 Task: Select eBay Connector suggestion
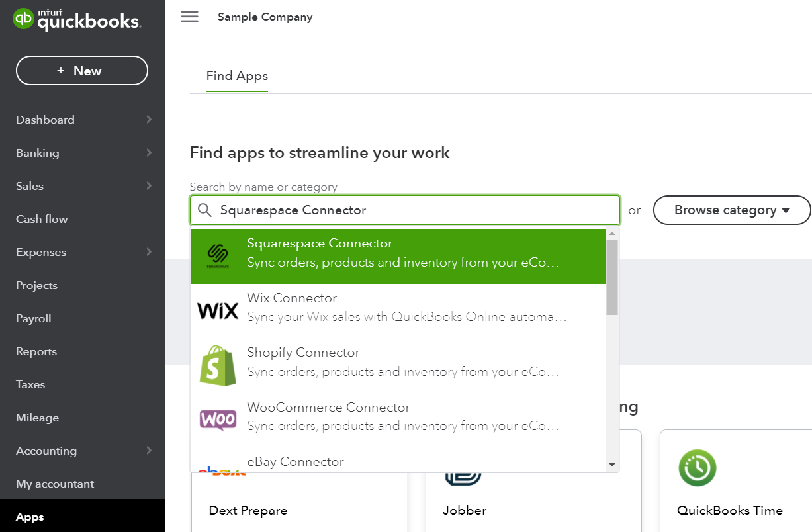tap(398, 461)
